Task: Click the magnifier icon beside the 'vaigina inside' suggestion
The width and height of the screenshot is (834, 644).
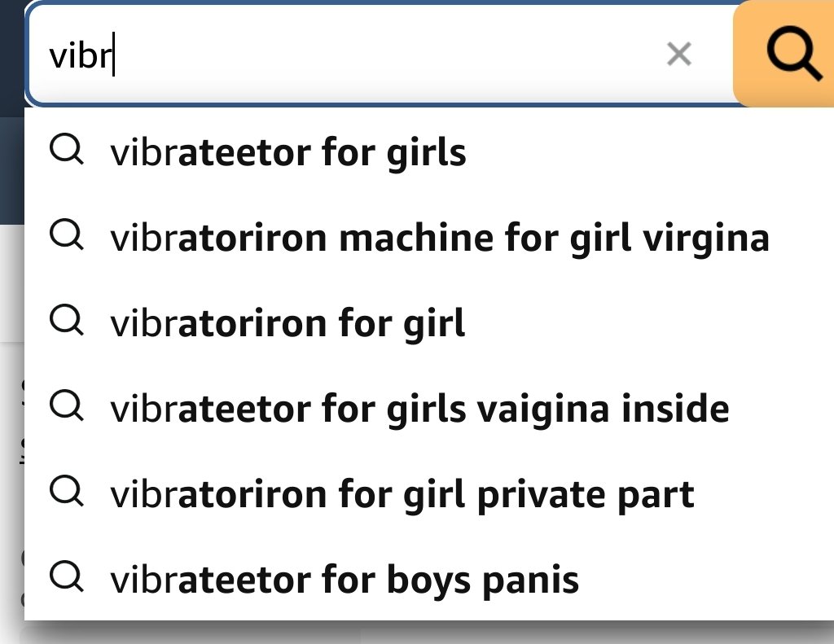Action: click(x=67, y=406)
